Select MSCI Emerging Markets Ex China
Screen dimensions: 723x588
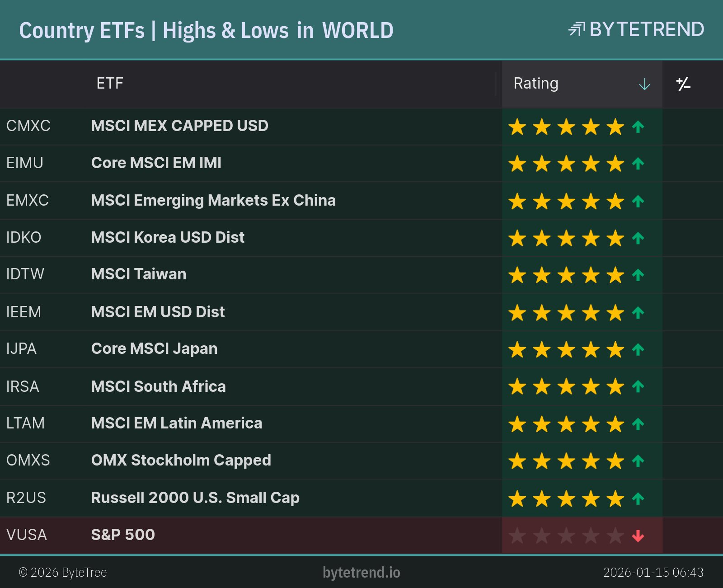[213, 200]
